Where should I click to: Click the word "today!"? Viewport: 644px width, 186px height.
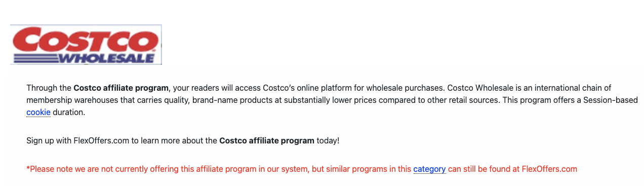[x=328, y=141]
